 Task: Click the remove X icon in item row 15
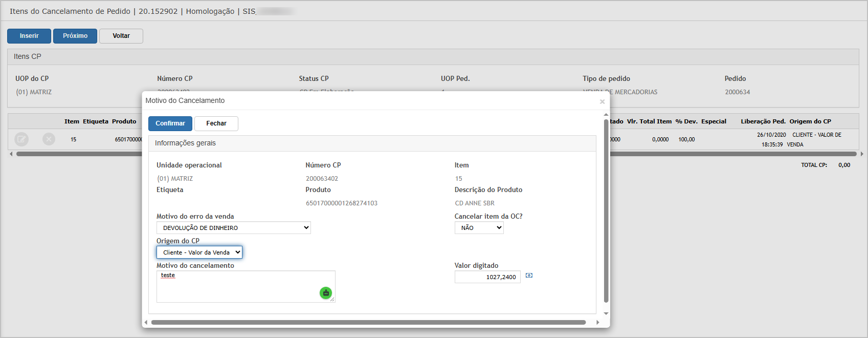tap(49, 139)
